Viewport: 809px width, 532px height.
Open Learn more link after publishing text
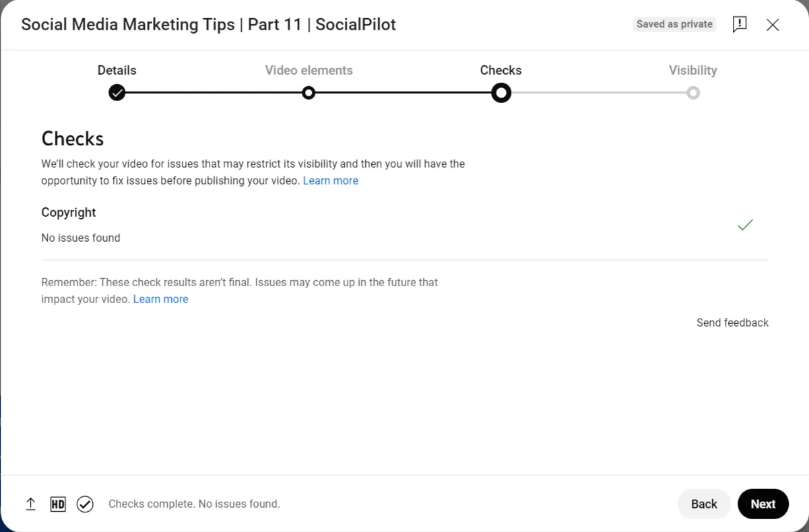pos(331,180)
